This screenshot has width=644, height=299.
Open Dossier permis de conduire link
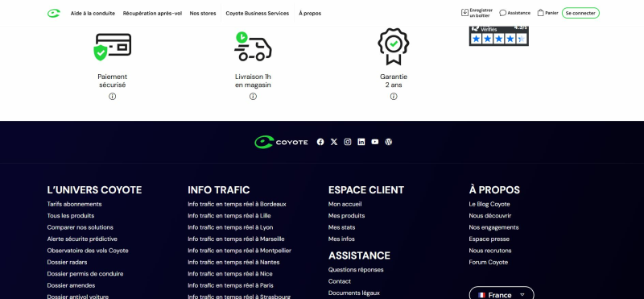[85, 274]
